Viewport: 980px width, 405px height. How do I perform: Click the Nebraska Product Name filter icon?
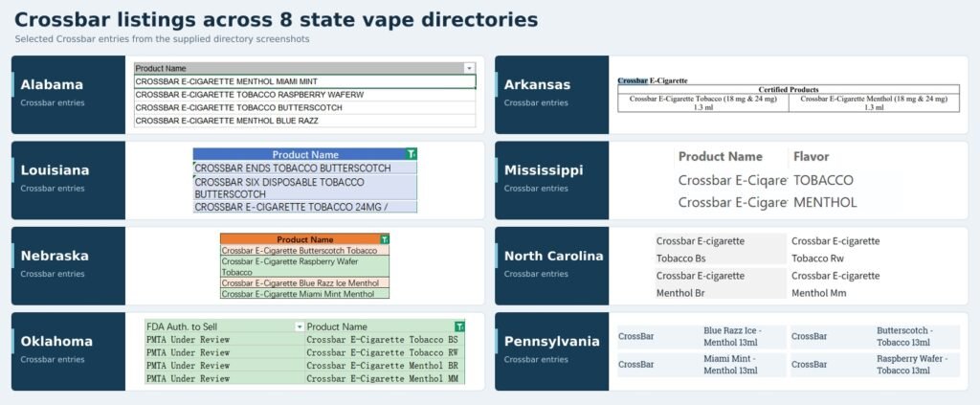click(x=385, y=239)
